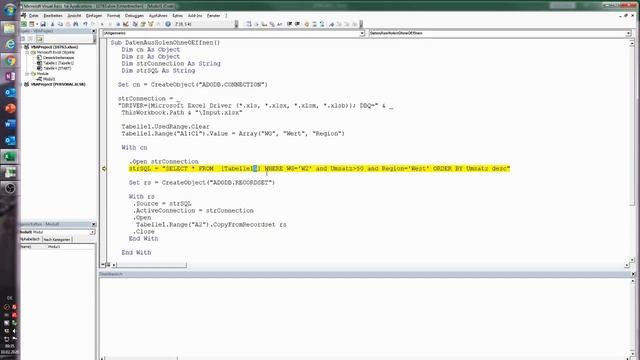
Task: Click the code editor vertical scrollbar up arrow
Action: pyautogui.click(x=632, y=42)
